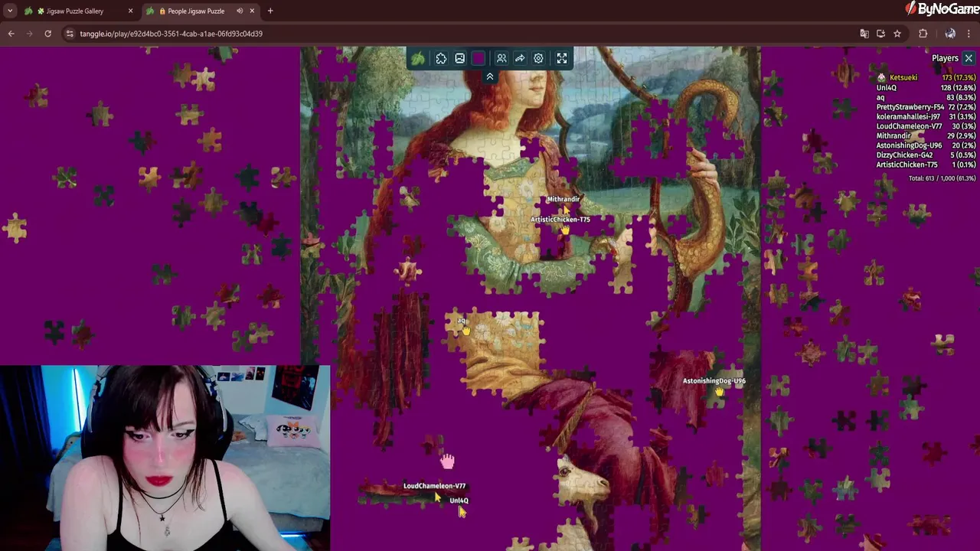Collapse the puzzle toolbar with chevron
This screenshot has width=980, height=551.
490,77
